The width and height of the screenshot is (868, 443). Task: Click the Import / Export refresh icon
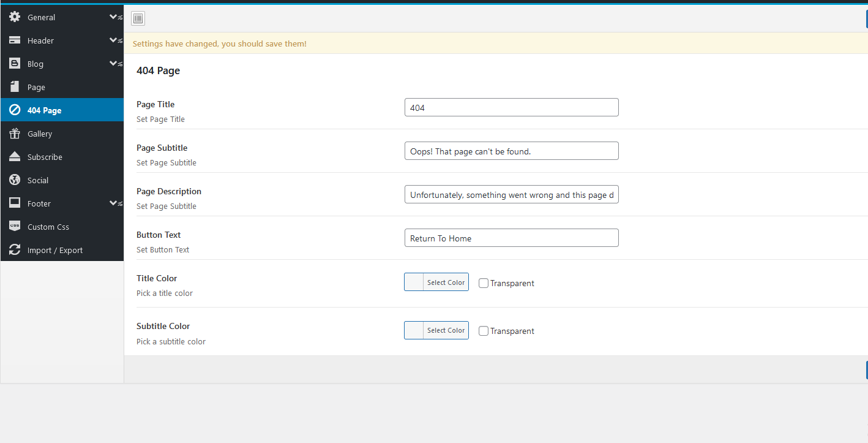point(15,250)
